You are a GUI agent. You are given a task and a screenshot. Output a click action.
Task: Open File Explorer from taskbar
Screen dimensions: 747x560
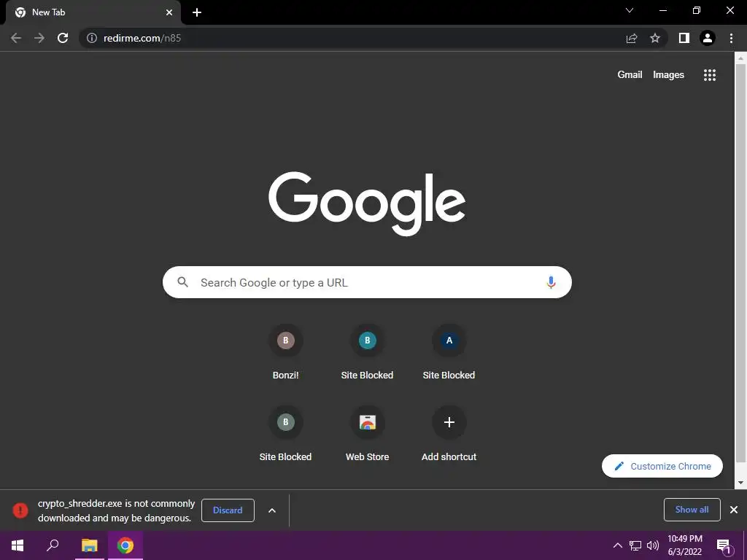[89, 545]
